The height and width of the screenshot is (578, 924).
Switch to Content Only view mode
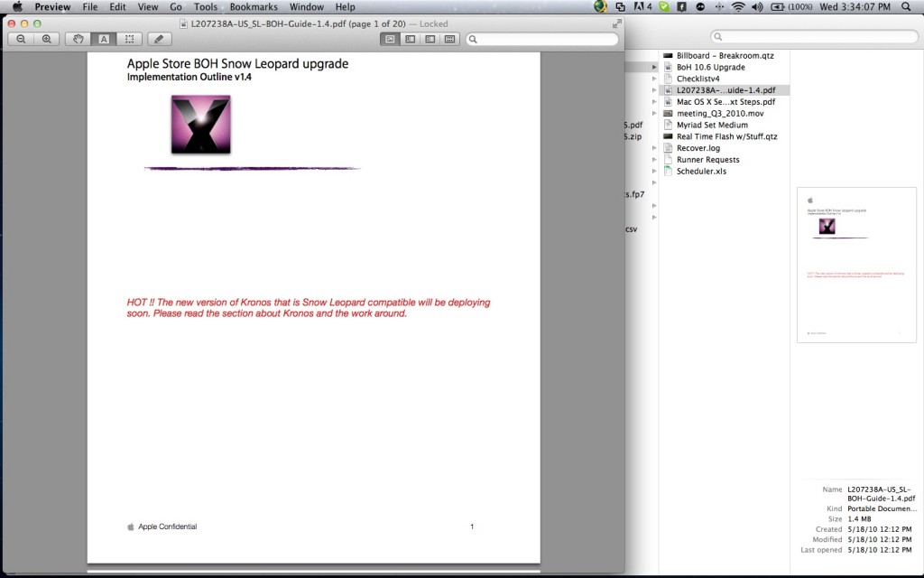[390, 39]
